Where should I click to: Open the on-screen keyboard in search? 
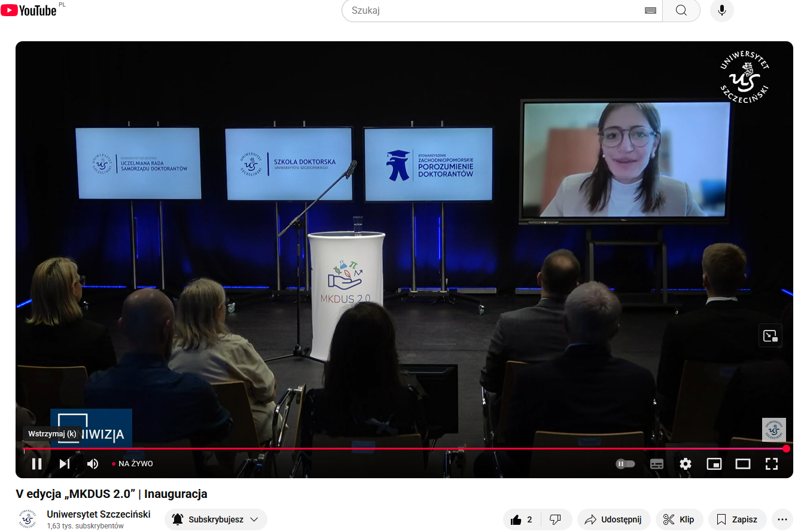[650, 11]
